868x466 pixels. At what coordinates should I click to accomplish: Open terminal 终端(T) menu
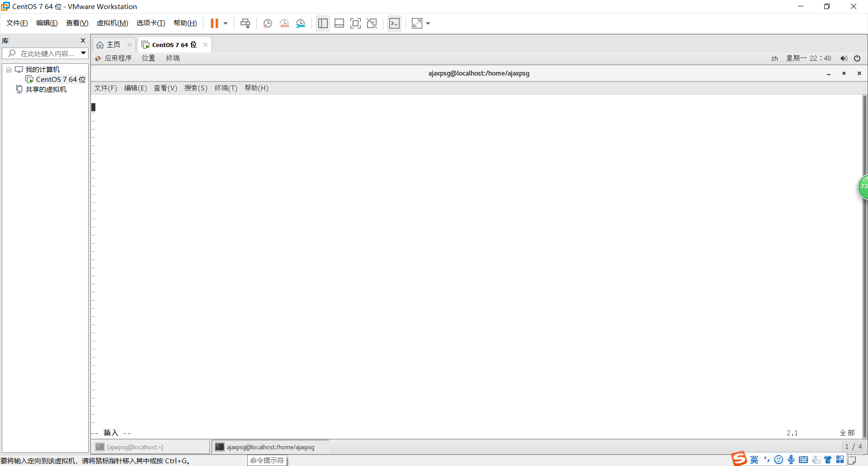pyautogui.click(x=226, y=88)
